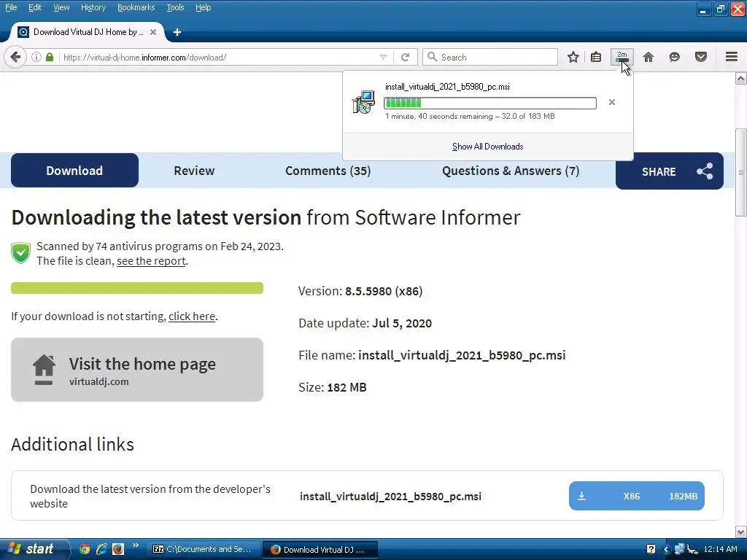Screen dimensions: 747x560
Task: Click the share network icon
Action: coord(705,171)
